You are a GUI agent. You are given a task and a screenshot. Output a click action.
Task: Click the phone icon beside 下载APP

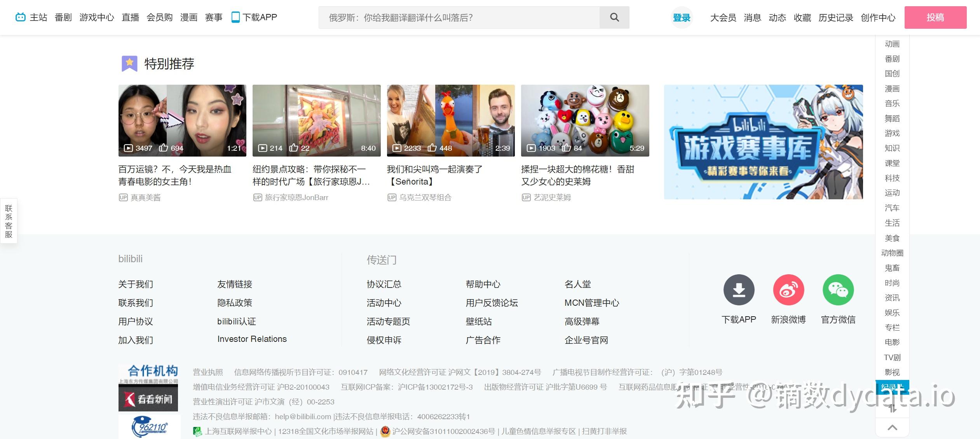(x=235, y=17)
